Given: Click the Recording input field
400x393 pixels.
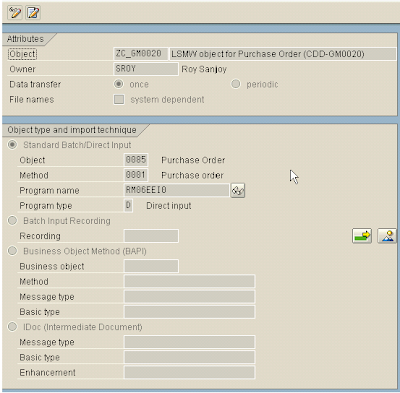Looking at the screenshot, I should click(x=151, y=236).
